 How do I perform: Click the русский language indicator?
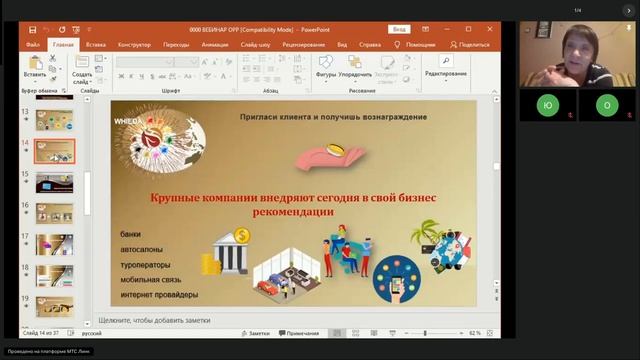[x=91, y=333]
